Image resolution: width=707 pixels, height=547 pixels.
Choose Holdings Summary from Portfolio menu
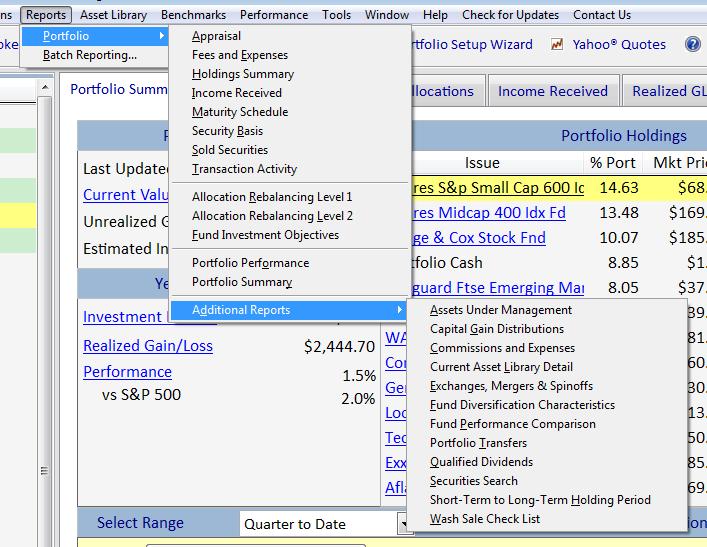coord(243,74)
